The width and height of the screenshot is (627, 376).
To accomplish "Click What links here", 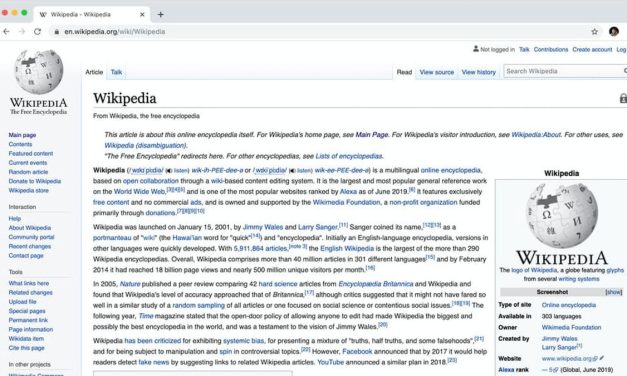I will point(29,283).
